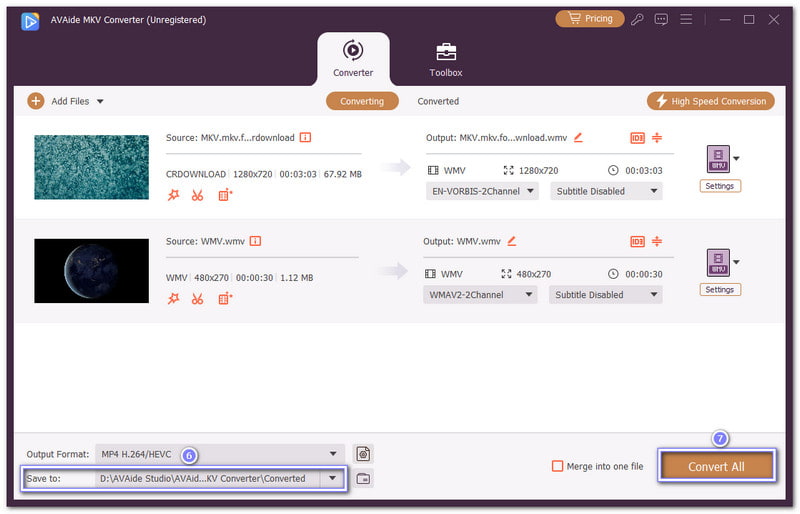Image resolution: width=800 pixels, height=514 pixels.
Task: Click the 1.12 MB file size text
Action: pyautogui.click(x=296, y=278)
